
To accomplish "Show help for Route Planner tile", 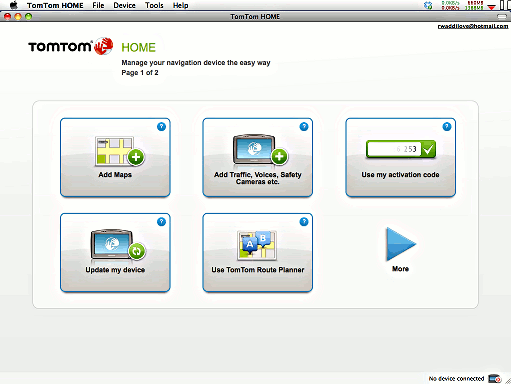I will (x=304, y=222).
